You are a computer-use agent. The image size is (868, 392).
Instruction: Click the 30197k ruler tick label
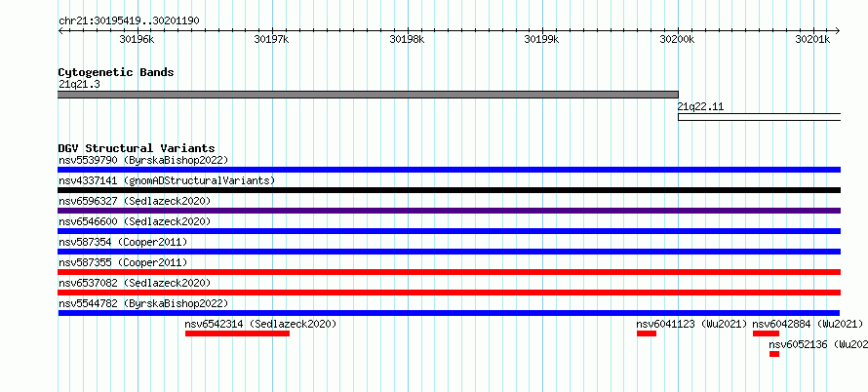tap(271, 39)
